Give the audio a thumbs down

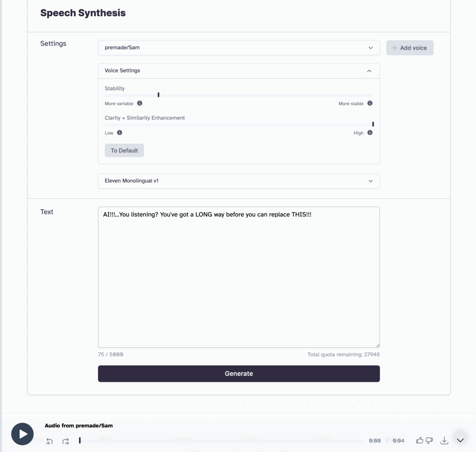click(429, 440)
